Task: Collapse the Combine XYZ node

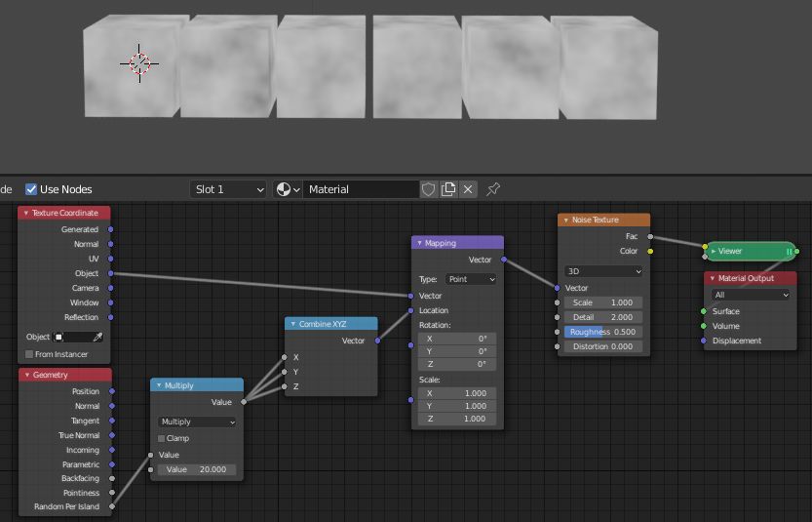Action: pyautogui.click(x=292, y=324)
